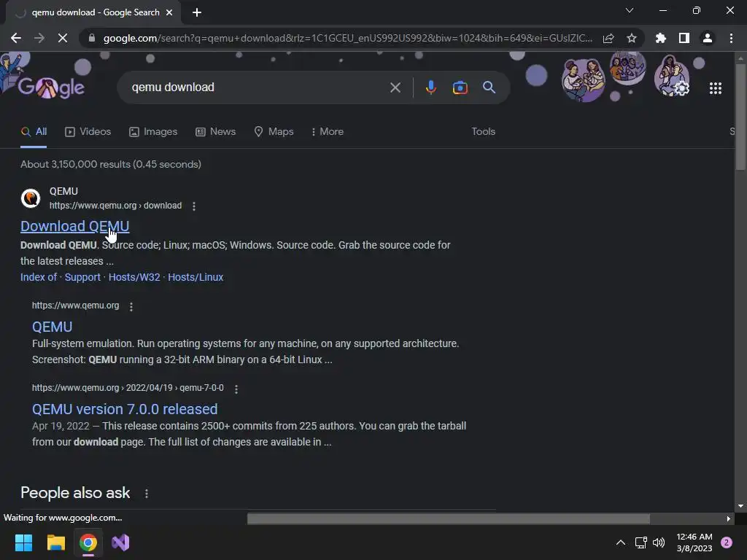747x560 pixels.
Task: Share this page icon in address bar
Action: point(608,38)
